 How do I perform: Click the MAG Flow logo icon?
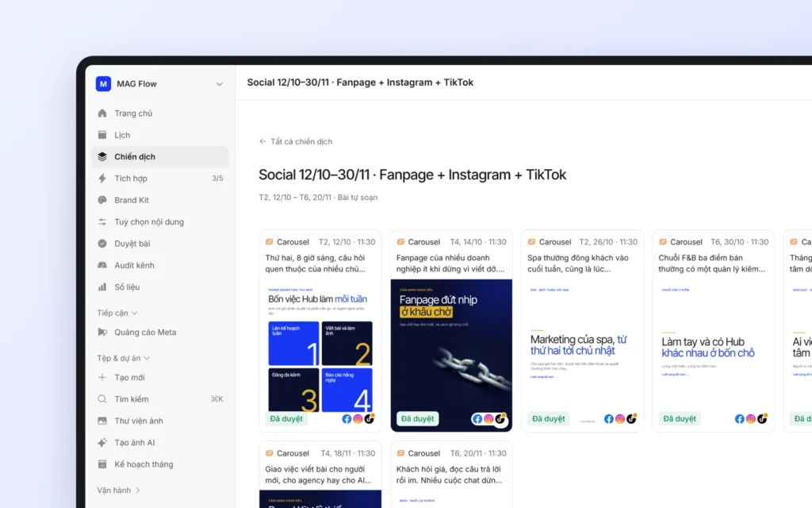point(103,83)
